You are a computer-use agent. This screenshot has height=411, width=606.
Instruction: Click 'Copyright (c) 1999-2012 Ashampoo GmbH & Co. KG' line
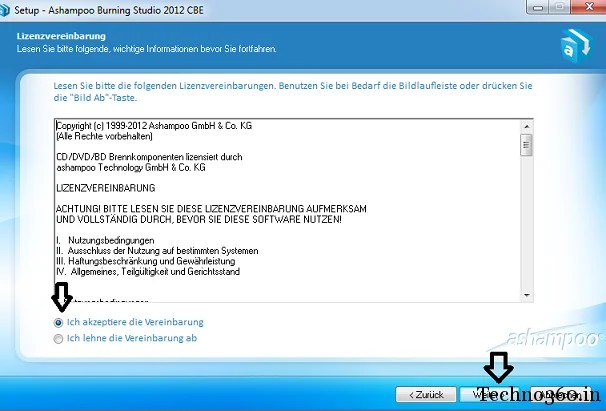coord(154,126)
